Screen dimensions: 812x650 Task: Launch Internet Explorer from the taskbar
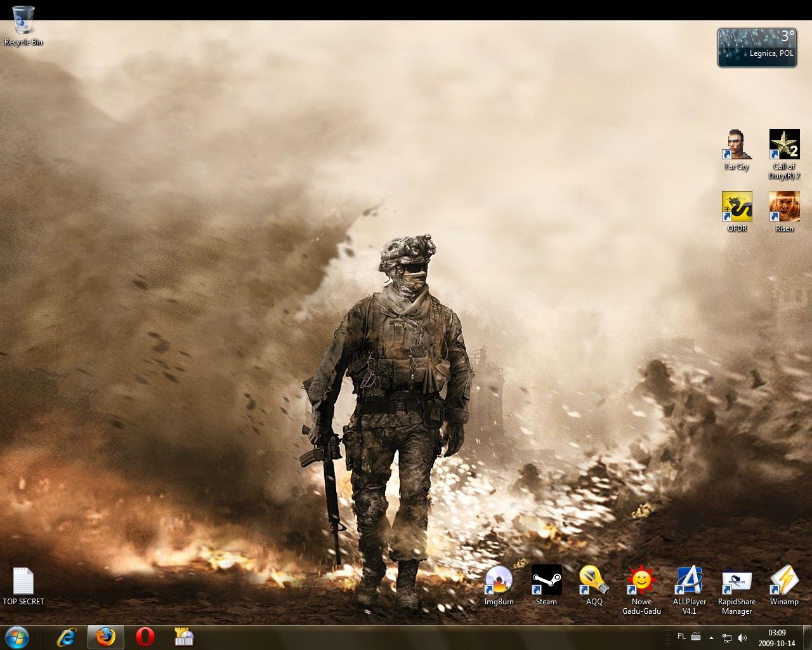(67, 637)
